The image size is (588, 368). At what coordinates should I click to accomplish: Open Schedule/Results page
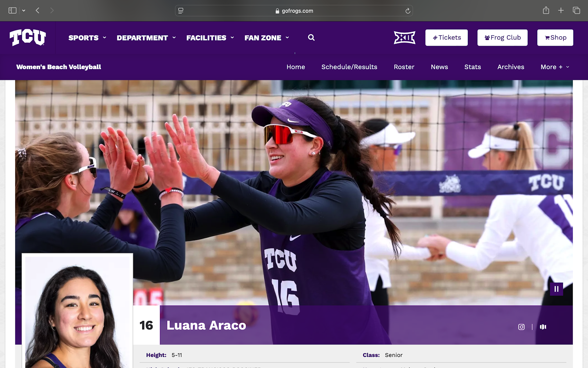pyautogui.click(x=349, y=67)
